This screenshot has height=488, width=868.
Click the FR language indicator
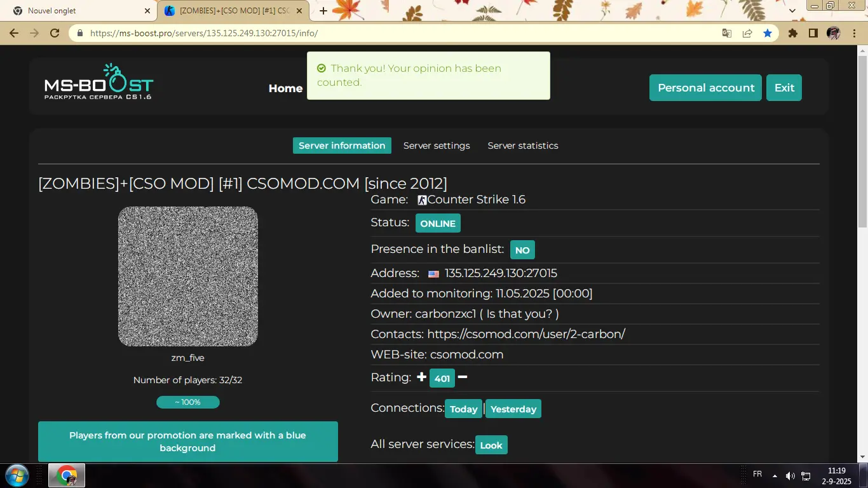(x=757, y=474)
